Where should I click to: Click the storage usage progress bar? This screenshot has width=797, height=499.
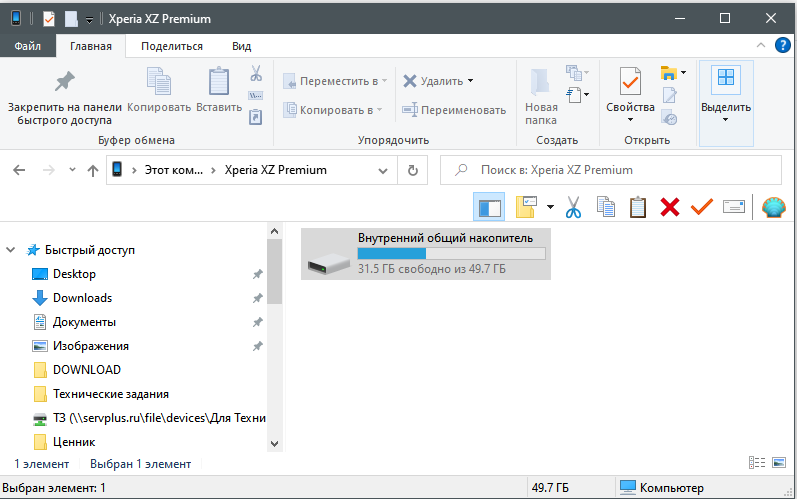point(451,253)
